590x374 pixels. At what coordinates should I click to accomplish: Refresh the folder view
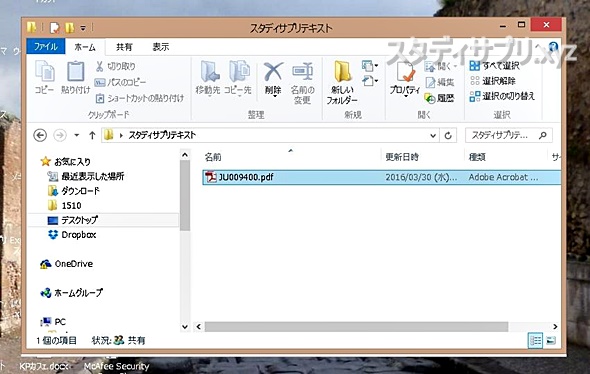[448, 135]
